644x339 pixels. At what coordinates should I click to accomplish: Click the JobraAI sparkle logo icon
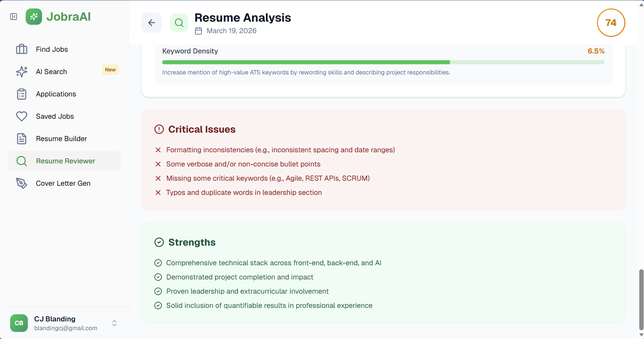click(x=34, y=17)
